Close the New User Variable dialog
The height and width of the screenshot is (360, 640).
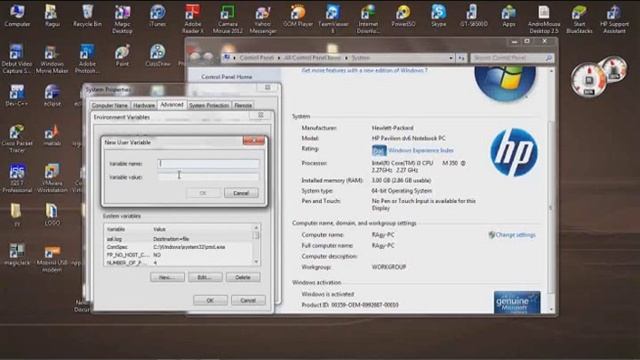click(253, 141)
